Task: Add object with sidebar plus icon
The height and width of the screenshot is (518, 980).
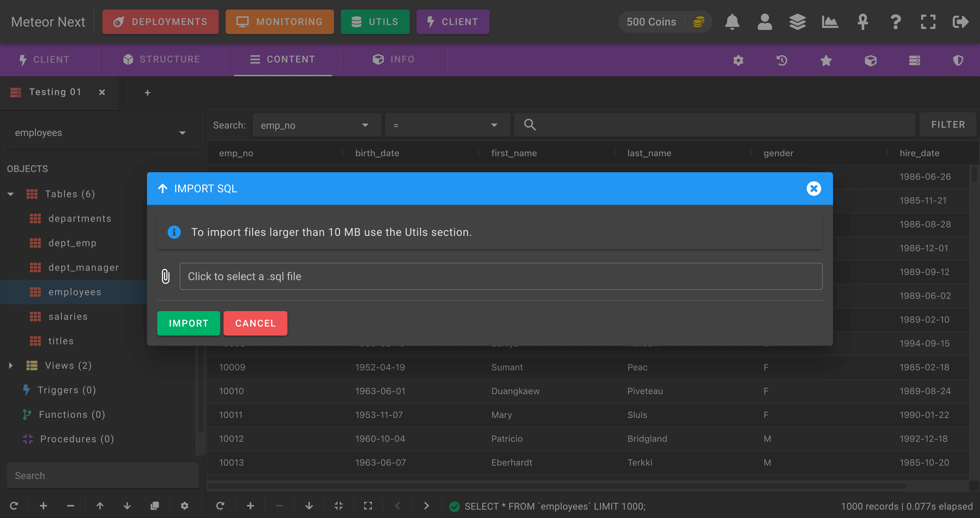Action: [43, 506]
